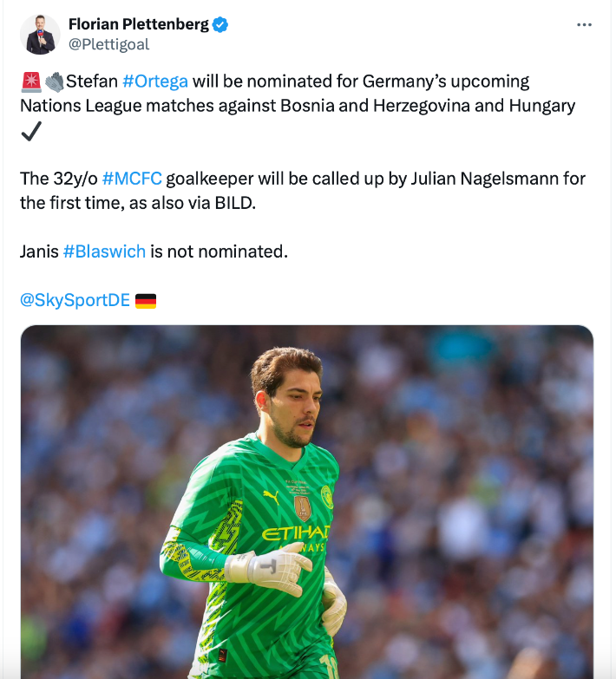Image resolution: width=616 pixels, height=679 pixels.
Task: Click the German flag emoji
Action: pos(146,301)
